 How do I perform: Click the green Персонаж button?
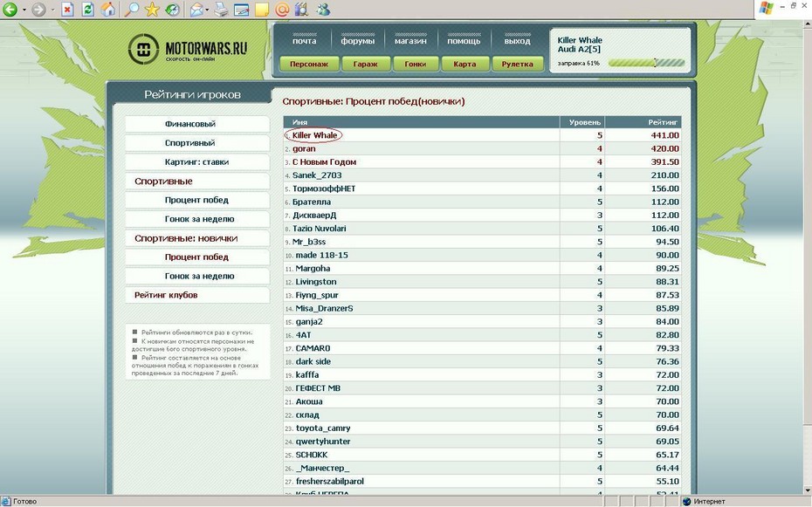[x=309, y=65]
